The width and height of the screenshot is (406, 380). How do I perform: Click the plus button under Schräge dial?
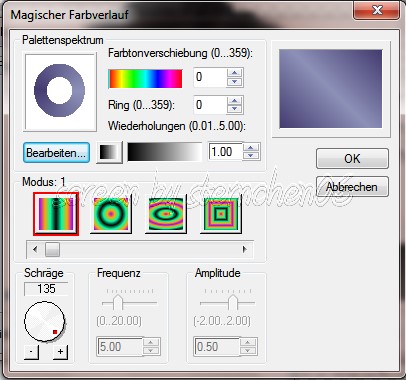point(60,352)
